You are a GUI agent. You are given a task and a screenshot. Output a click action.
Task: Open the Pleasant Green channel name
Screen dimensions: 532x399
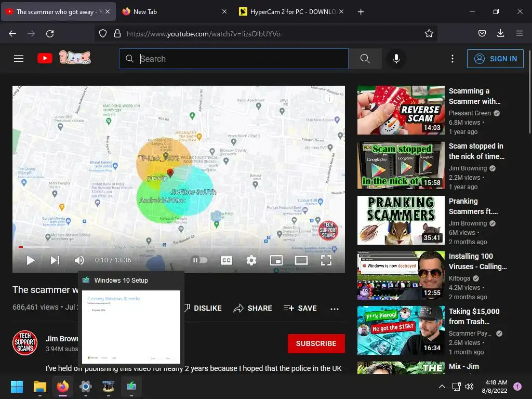pyautogui.click(x=470, y=113)
